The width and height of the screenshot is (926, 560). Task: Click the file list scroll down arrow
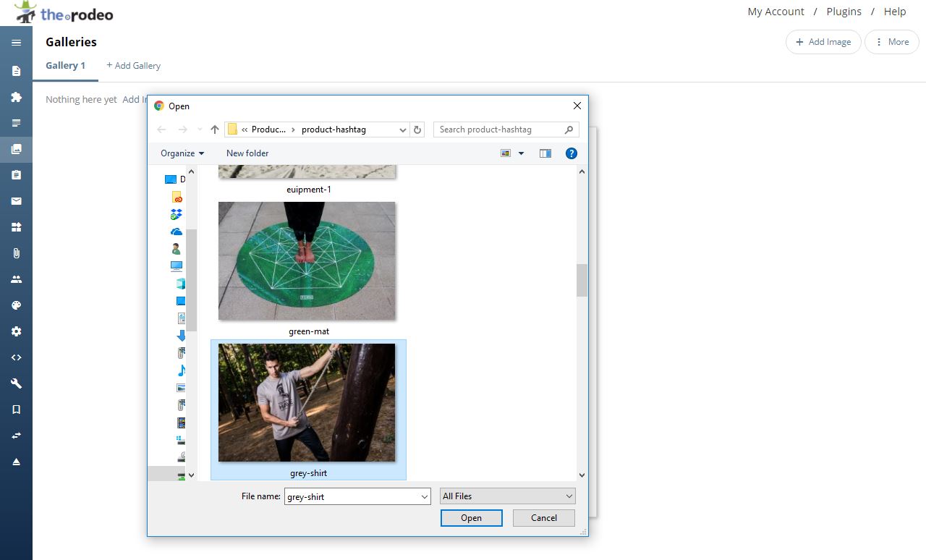tap(582, 475)
